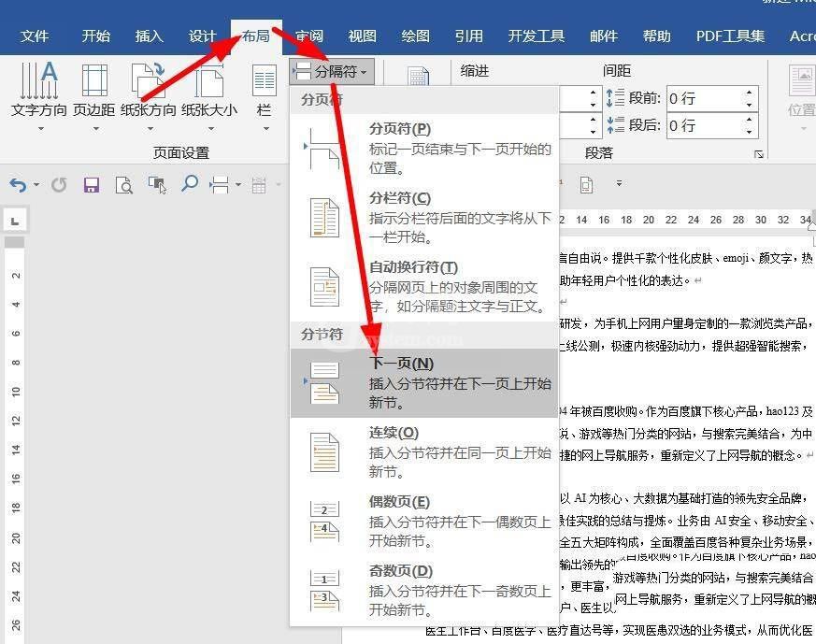Image resolution: width=816 pixels, height=644 pixels.
Task: Click the 文字方向 text direction icon
Action: pos(39,80)
